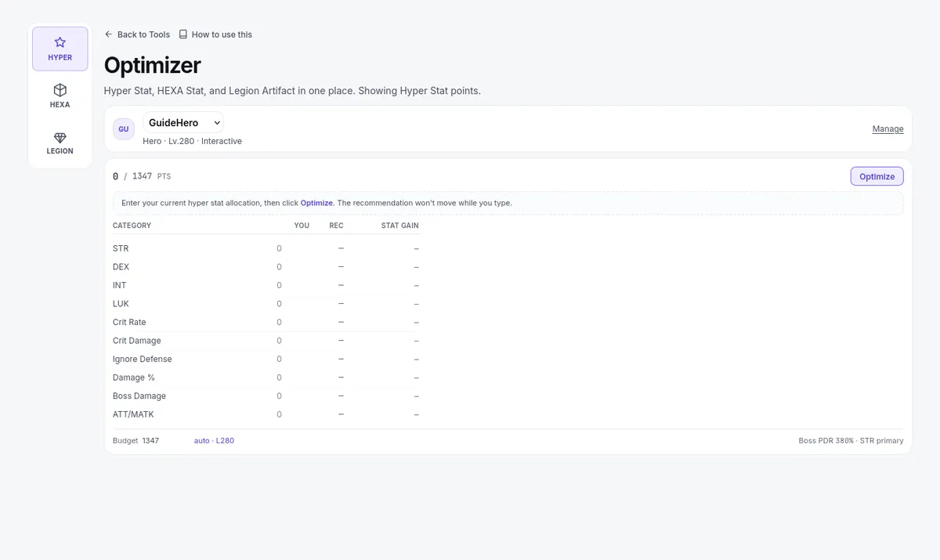
Task: Click the Damage % label
Action: [133, 378]
